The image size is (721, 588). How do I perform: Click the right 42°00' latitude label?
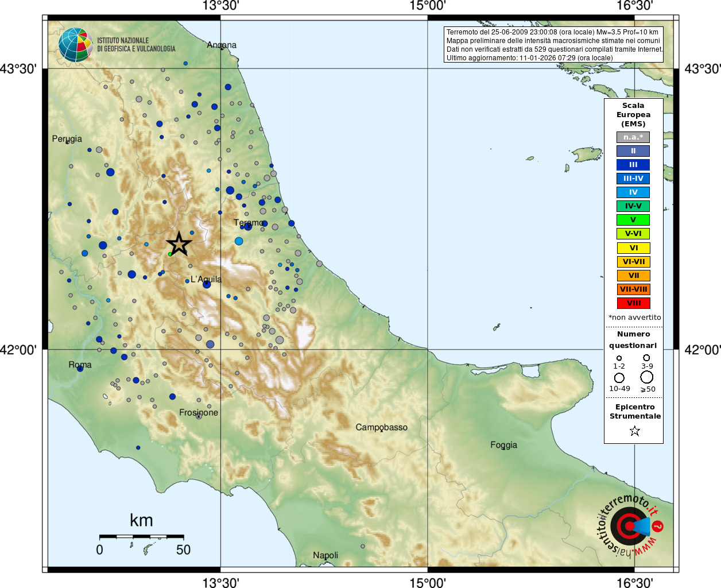[x=703, y=349]
